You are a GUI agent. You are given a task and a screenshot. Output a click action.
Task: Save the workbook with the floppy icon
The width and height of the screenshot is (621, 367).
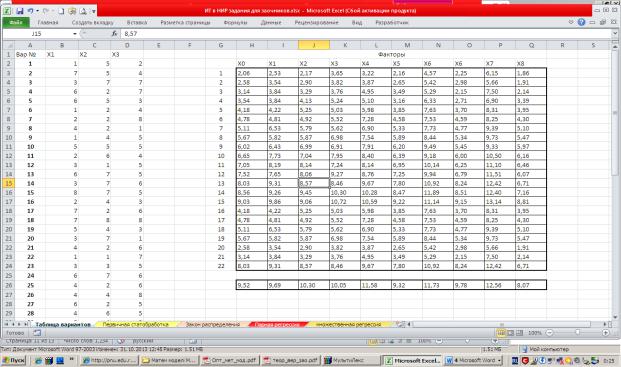point(20,11)
